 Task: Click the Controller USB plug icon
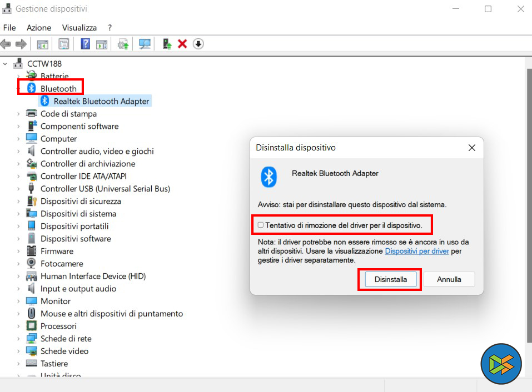31,188
